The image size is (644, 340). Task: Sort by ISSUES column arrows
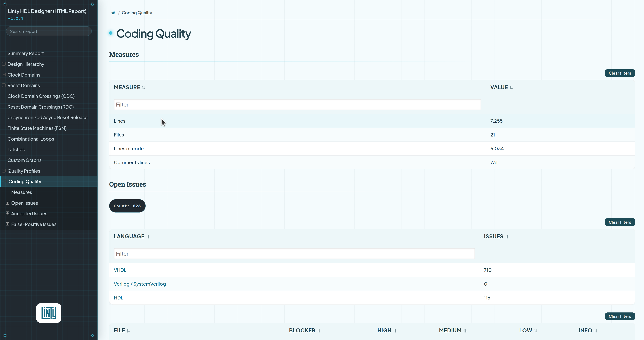pos(507,237)
